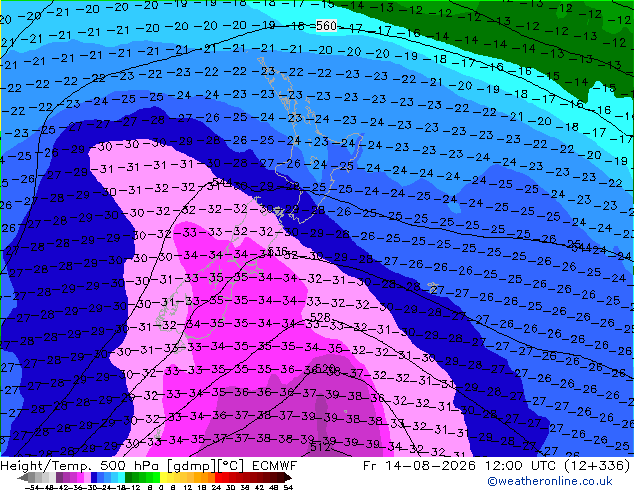Click the 'Height/Temp. 500 hPa' title text
The image size is (634, 490).
coord(81,466)
